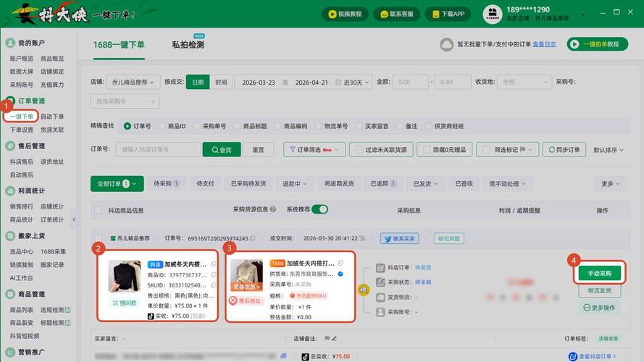The width and height of the screenshot is (644, 362).
Task: Click the eye icon to reveal buyer info
Action: point(283,356)
